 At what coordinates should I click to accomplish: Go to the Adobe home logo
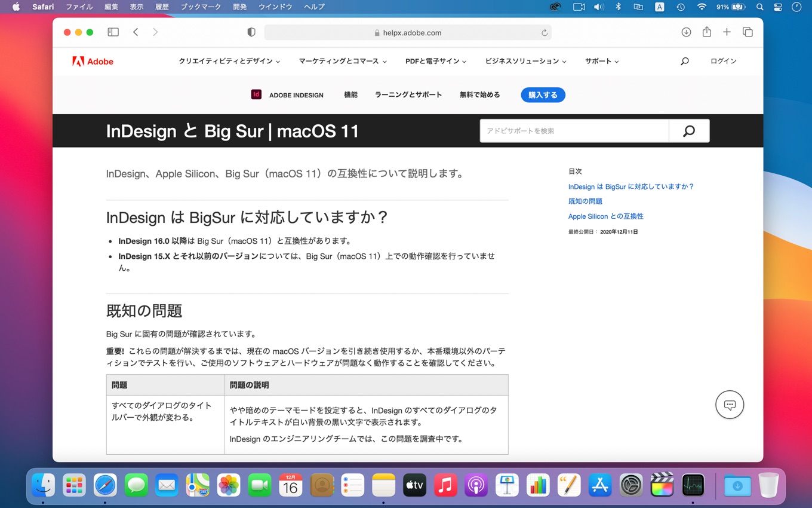pos(93,61)
